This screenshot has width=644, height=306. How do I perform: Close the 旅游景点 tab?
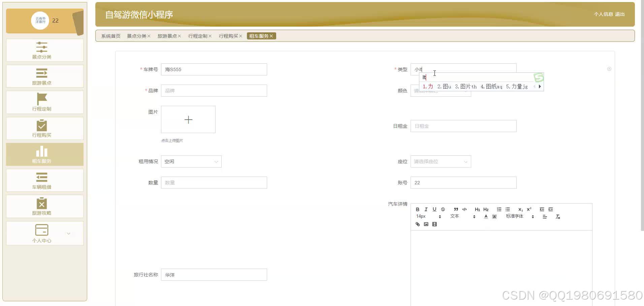(180, 36)
